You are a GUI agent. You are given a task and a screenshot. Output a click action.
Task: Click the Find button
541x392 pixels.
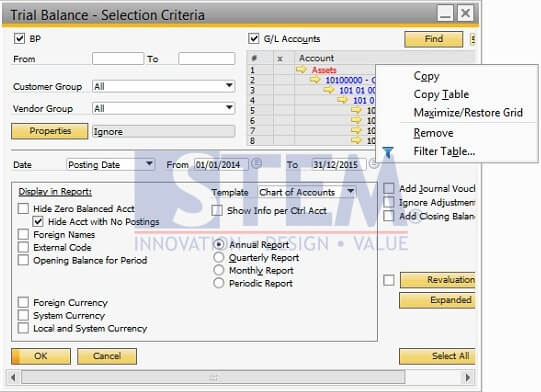434,39
